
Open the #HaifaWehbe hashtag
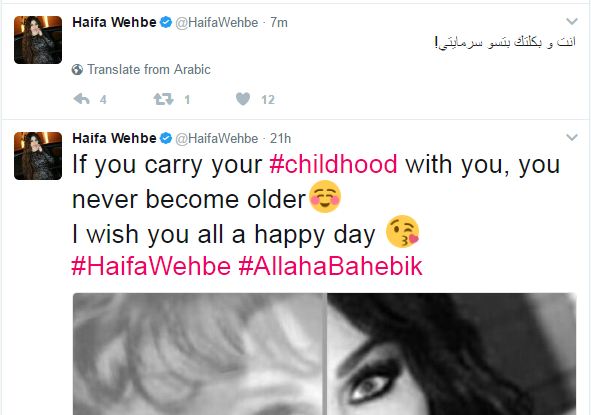pos(151,266)
